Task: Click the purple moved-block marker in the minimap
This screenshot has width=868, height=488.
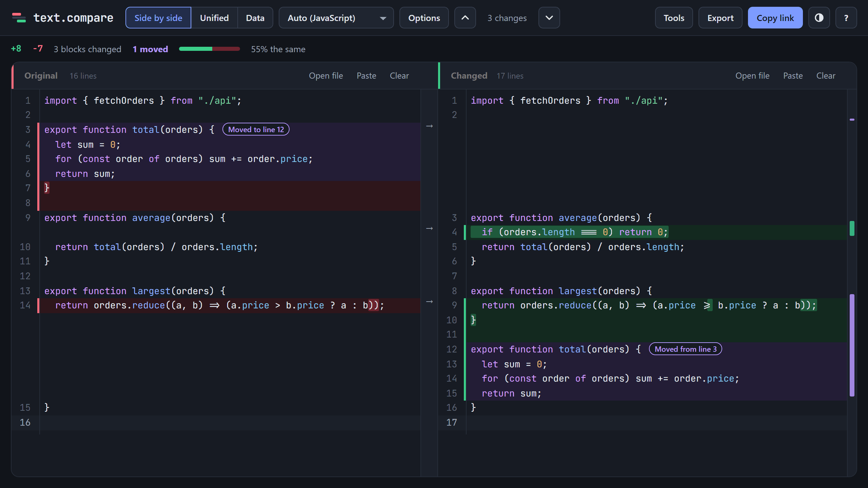Action: pyautogui.click(x=852, y=345)
